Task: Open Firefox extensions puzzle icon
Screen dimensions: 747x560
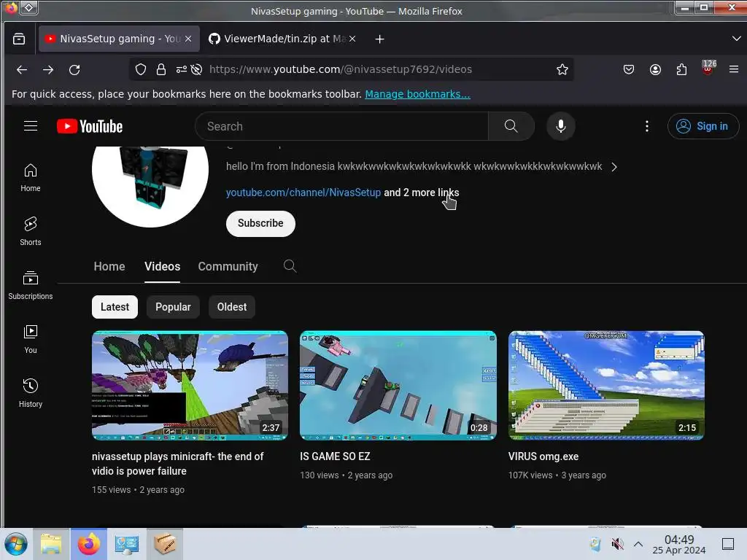Action: pyautogui.click(x=682, y=69)
